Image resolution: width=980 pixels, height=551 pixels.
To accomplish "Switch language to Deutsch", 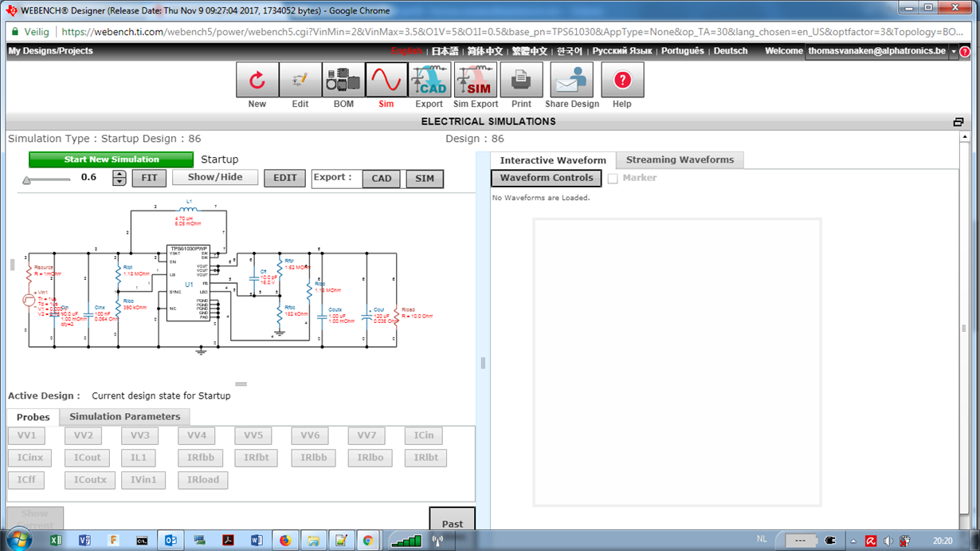I will 731,51.
